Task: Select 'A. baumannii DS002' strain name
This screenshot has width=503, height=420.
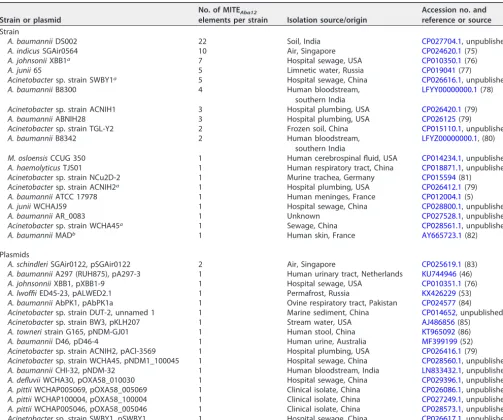Action: [42, 41]
